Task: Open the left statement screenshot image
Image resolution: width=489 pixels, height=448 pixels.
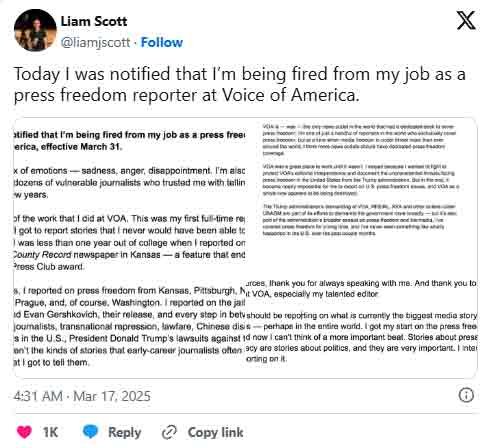Action: pos(129,248)
